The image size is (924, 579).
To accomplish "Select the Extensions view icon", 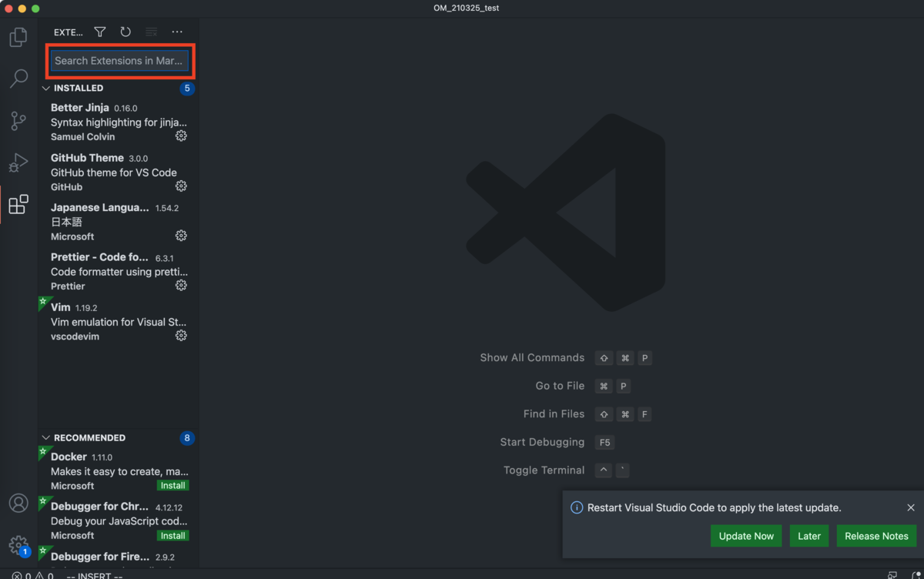I will pyautogui.click(x=18, y=204).
